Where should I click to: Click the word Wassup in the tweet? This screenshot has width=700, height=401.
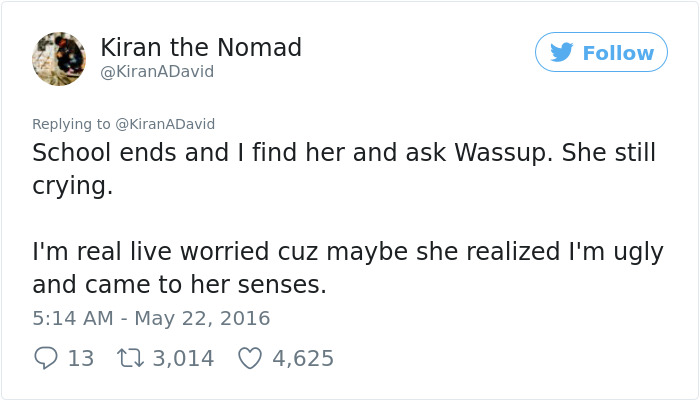[503, 155]
